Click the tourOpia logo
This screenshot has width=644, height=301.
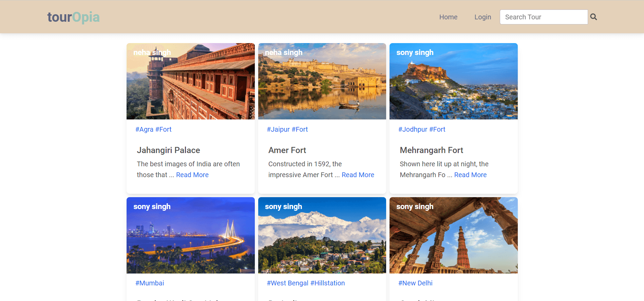73,17
